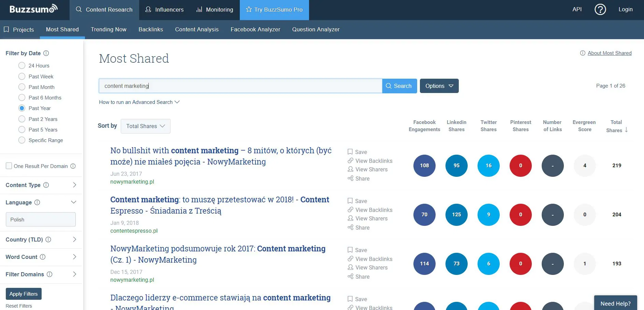Click the Country (TLD) info icon
This screenshot has width=644, height=310.
coord(48,239)
